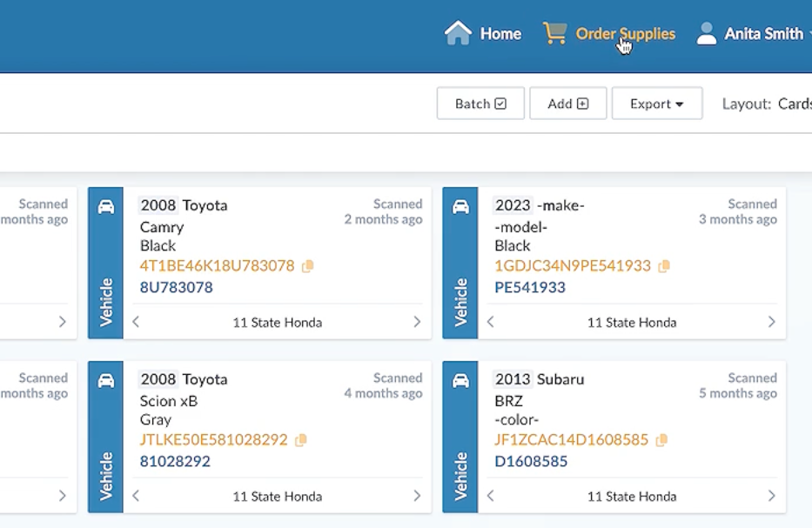Go to the next location on the 2023 -make- card

pyautogui.click(x=772, y=322)
